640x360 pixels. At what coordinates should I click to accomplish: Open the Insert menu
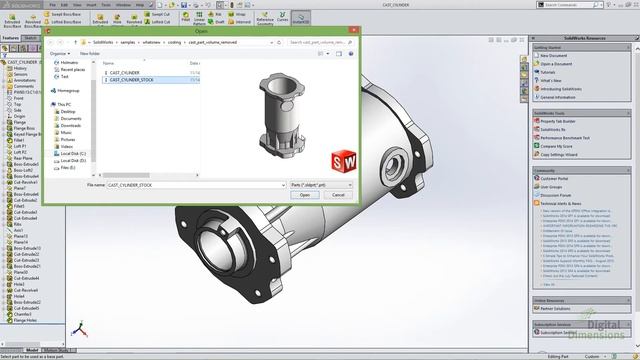[x=91, y=5]
